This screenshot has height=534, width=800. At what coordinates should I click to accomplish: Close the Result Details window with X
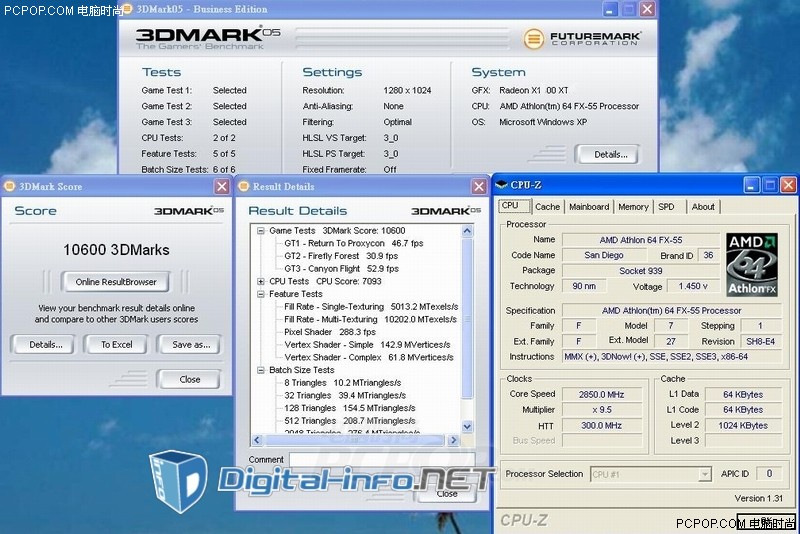pyautogui.click(x=477, y=186)
